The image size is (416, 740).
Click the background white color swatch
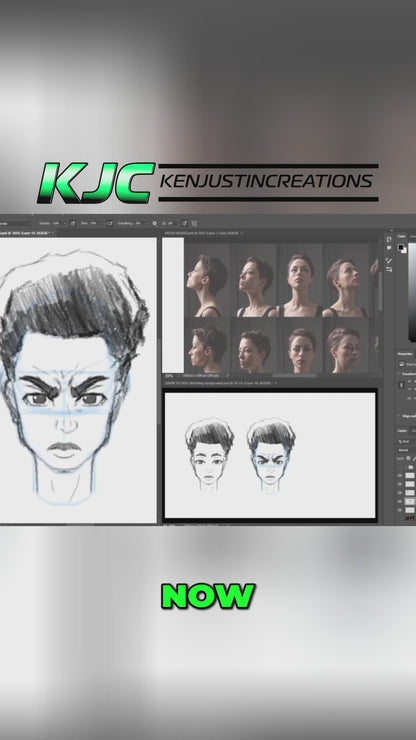[405, 251]
